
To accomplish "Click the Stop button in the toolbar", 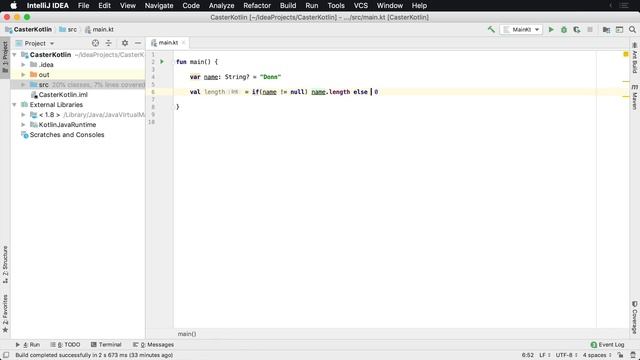I will point(590,29).
